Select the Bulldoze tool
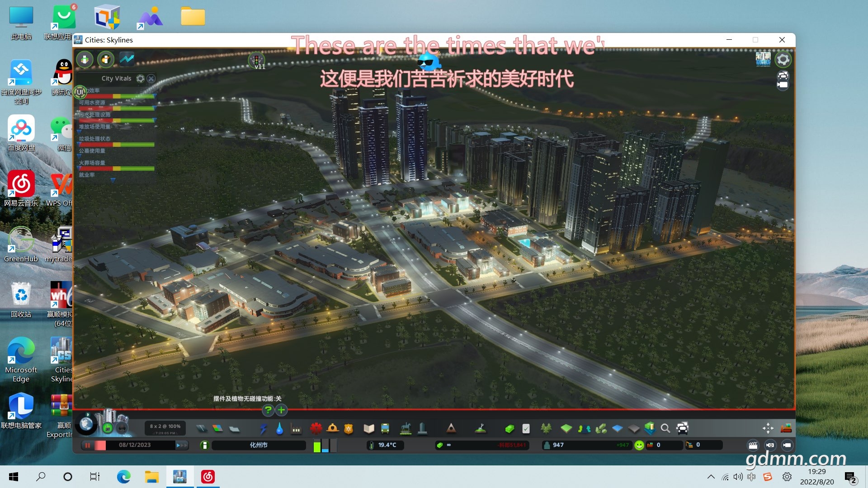The image size is (868, 488). (x=786, y=428)
